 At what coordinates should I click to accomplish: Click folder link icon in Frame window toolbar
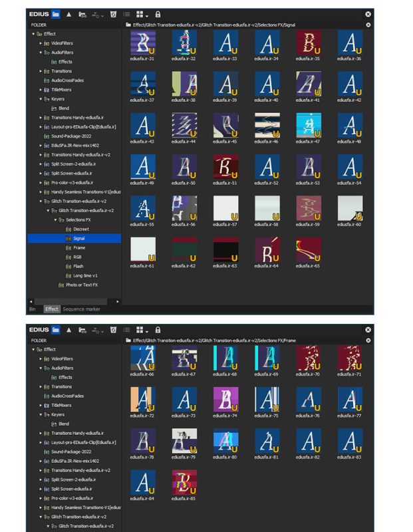82,330
